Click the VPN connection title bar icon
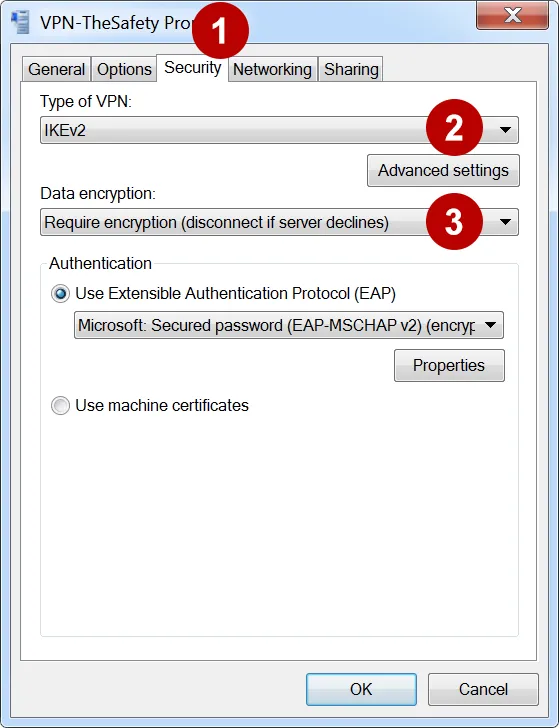Viewport: 559px width, 728px height. point(21,22)
